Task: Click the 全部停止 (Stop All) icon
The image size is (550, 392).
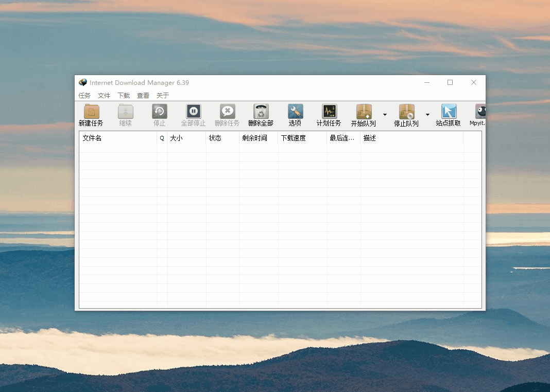Action: tap(193, 112)
